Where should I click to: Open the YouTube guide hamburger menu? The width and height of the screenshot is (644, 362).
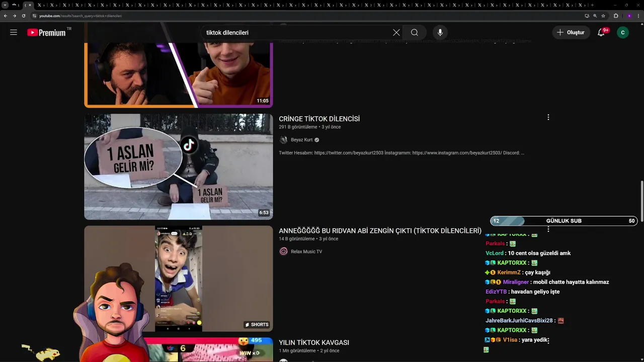coord(14,32)
